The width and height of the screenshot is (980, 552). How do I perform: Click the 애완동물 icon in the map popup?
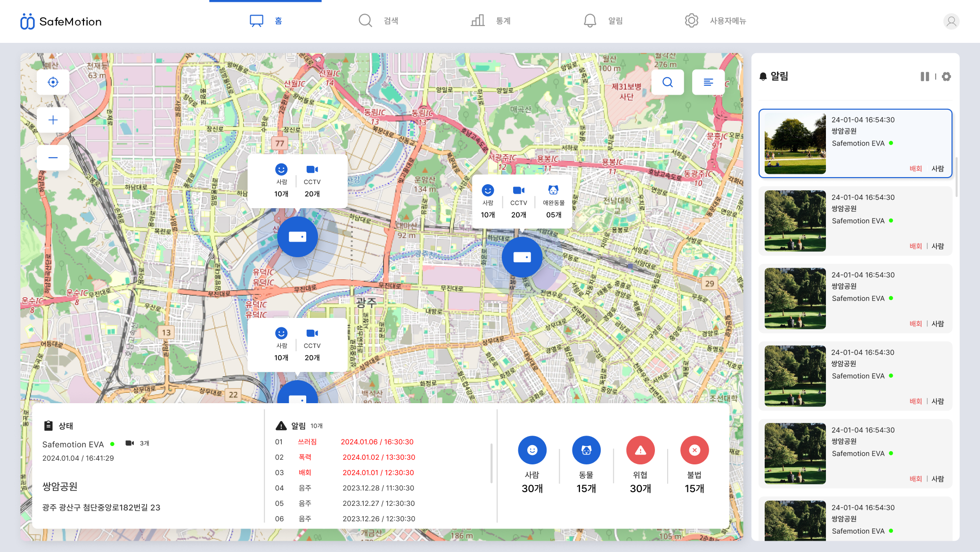coord(553,190)
